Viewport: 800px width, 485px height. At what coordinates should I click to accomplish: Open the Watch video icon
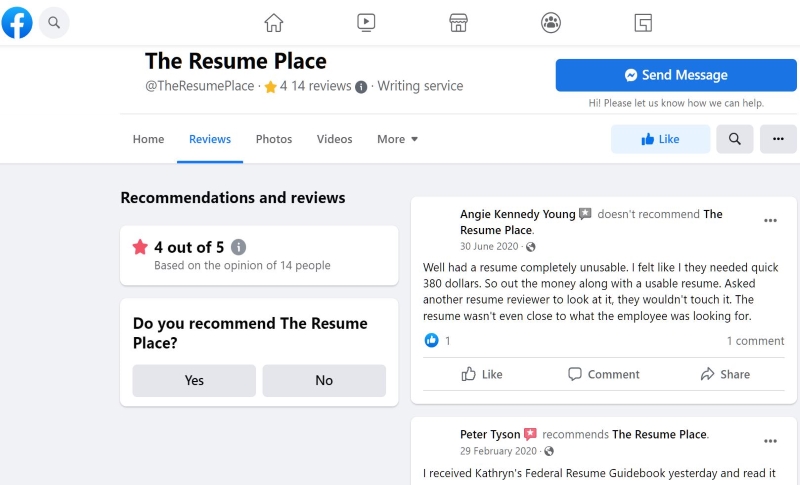click(366, 22)
